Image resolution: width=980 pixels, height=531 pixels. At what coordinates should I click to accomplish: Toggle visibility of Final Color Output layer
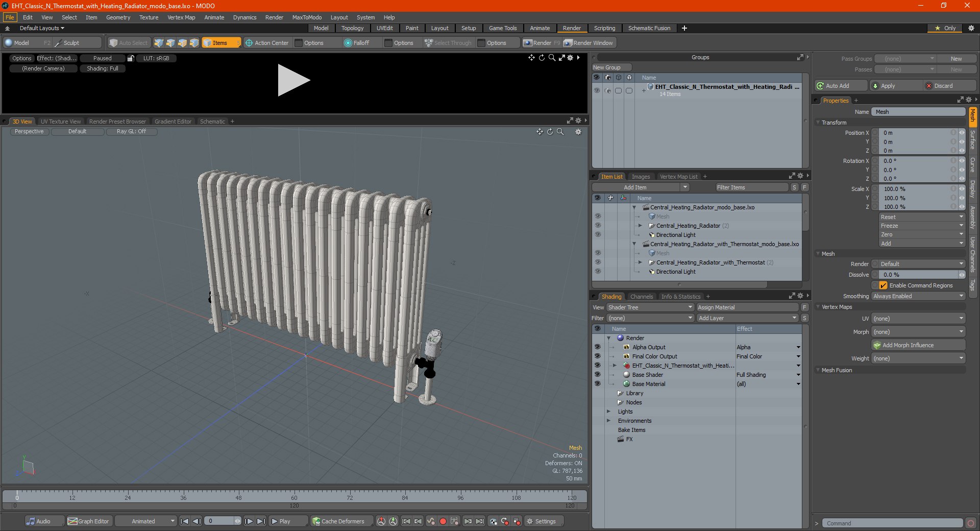tap(597, 356)
